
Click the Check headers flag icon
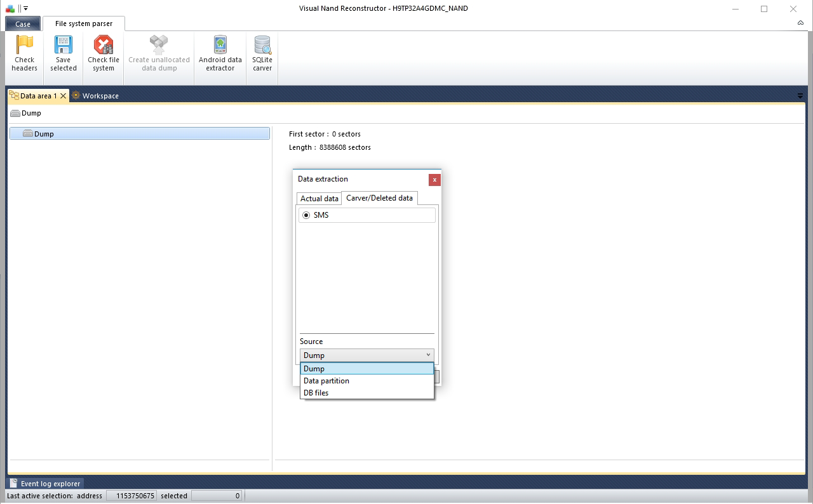[x=24, y=45]
